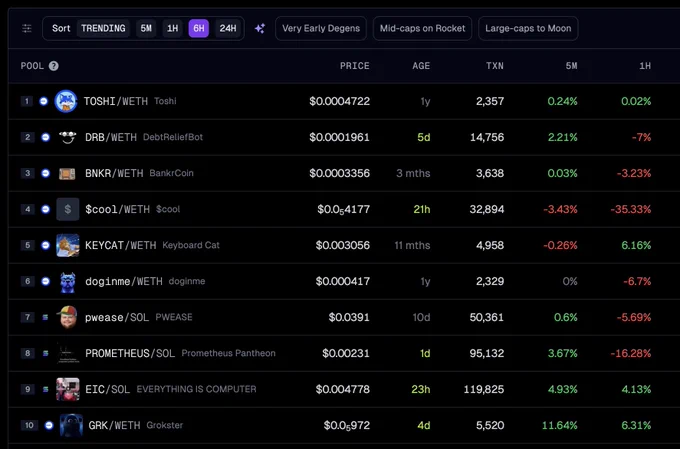Click the Base chain icon beside doginme
This screenshot has height=449, width=680.
pos(46,281)
